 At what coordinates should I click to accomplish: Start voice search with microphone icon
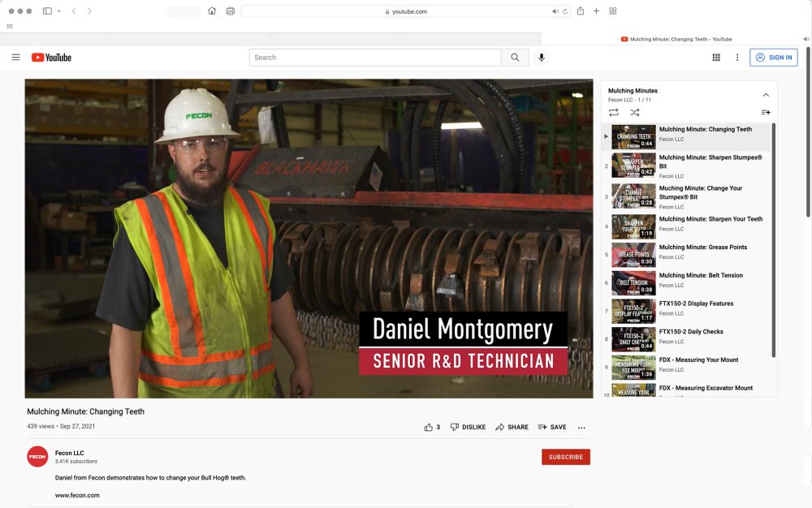click(x=542, y=58)
